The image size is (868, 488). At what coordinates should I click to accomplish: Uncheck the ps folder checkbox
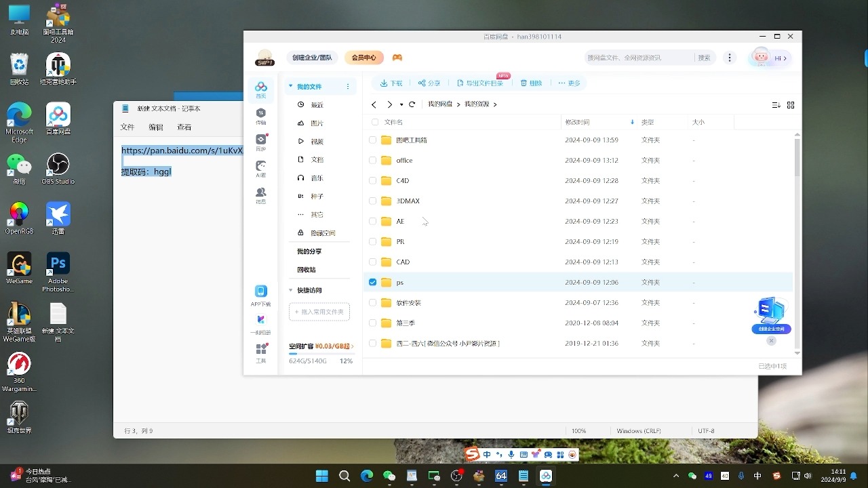click(372, 282)
